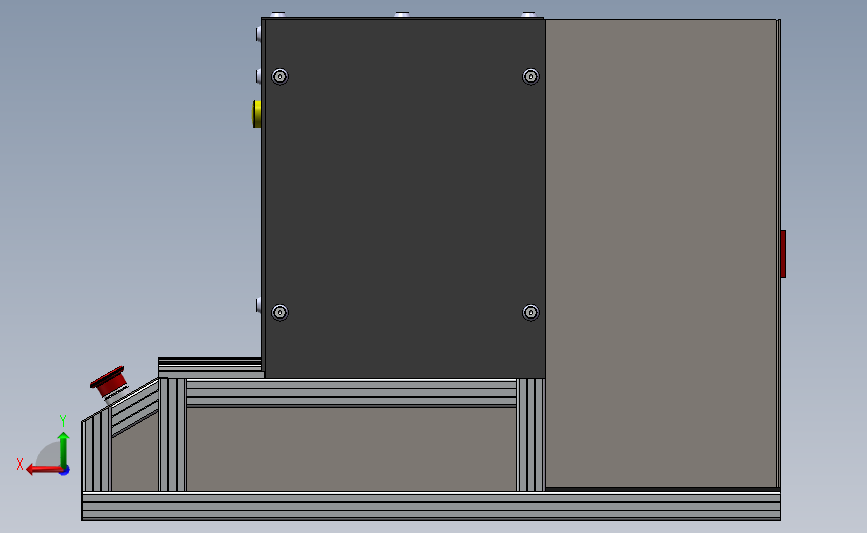Select the angled extrusion bracket holding the emergency stop
The image size is (867, 533).
pos(135,407)
